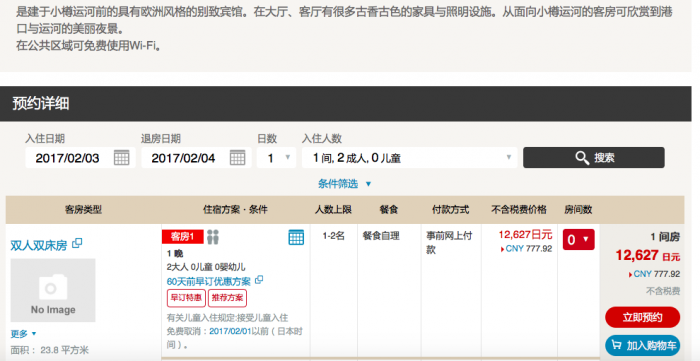The width and height of the screenshot is (700, 361).
Task: Click the free cancellation date 2017/02/01
Action: coord(230,332)
